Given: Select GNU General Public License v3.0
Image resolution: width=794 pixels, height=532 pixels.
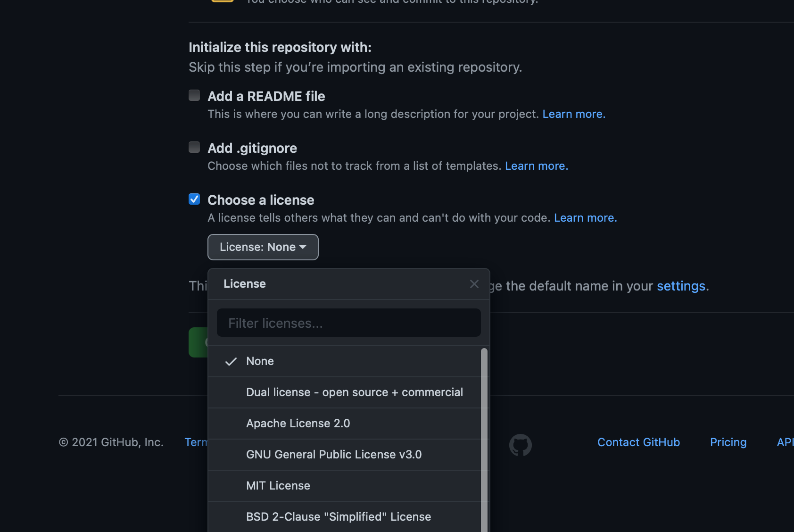Looking at the screenshot, I should [x=334, y=454].
